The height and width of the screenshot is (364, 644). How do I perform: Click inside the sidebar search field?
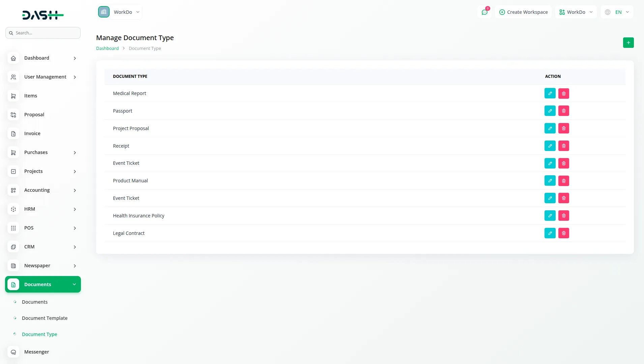(x=43, y=33)
